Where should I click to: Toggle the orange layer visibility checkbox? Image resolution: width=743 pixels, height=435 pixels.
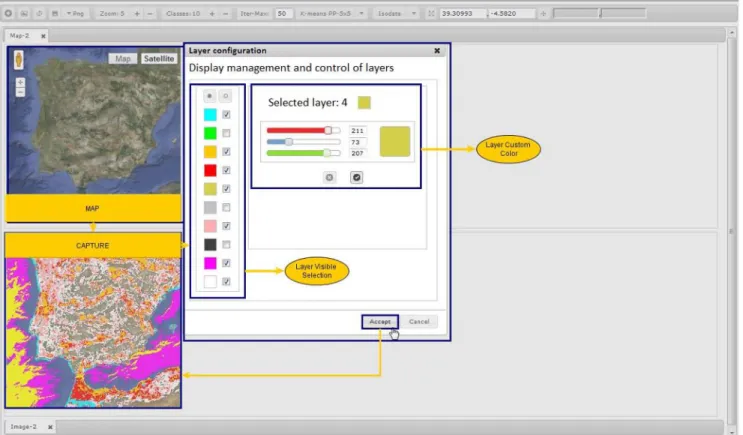click(227, 152)
